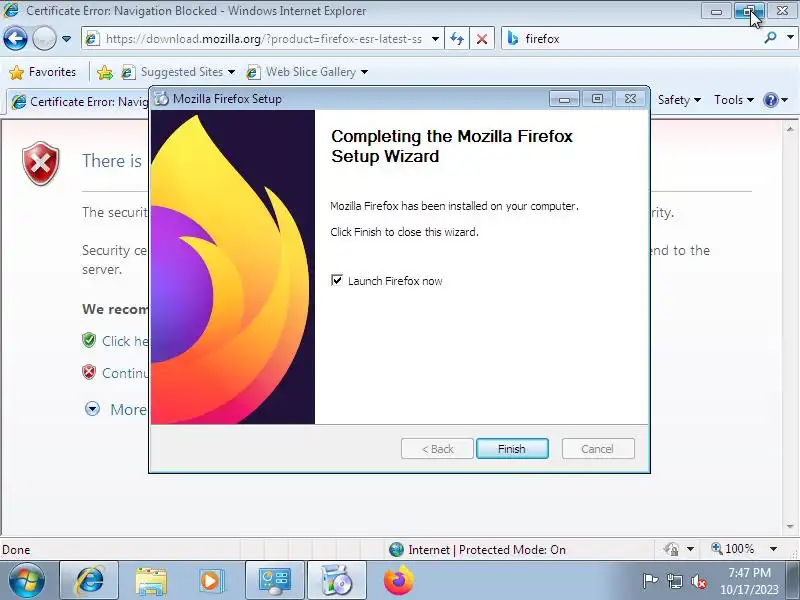Launch the Firefox taskbar icon
Viewport: 800px width, 600px height.
coord(398,581)
